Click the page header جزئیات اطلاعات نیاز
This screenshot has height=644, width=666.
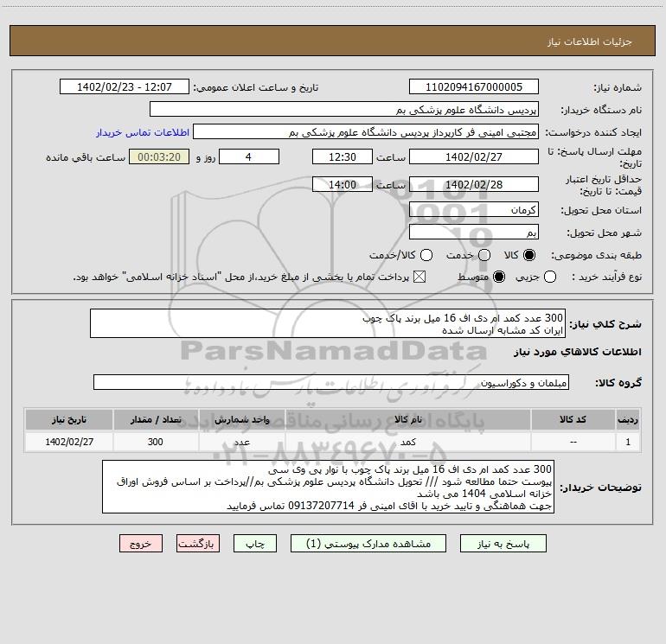coord(590,41)
